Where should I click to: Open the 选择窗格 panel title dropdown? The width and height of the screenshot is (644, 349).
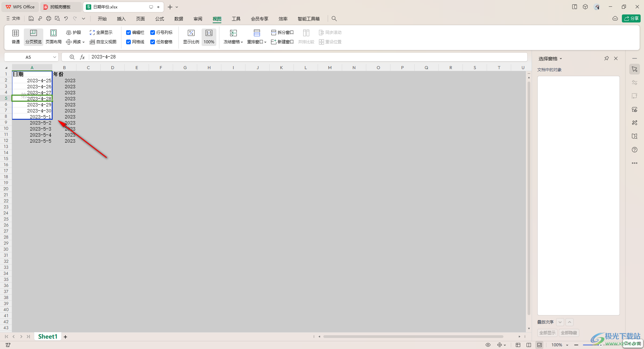point(550,59)
